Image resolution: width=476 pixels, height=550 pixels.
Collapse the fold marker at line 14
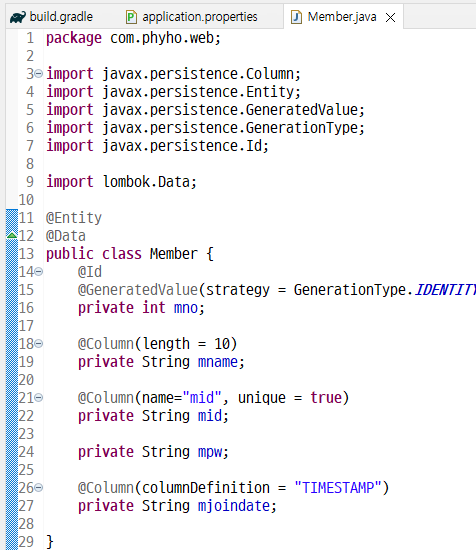coord(39,271)
